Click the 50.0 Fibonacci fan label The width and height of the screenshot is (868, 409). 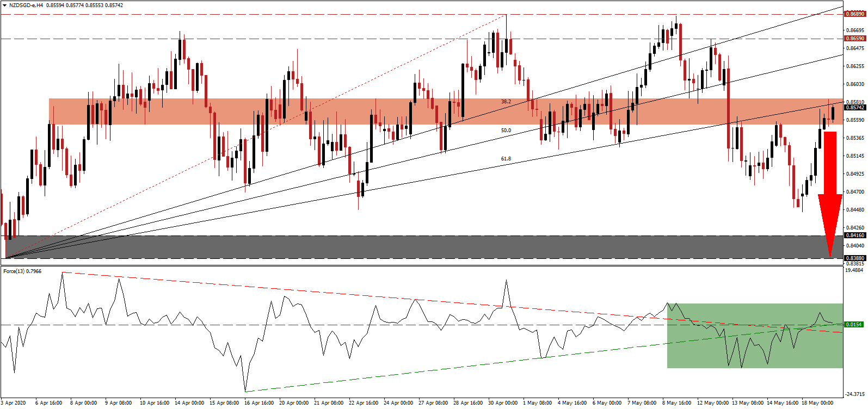506,131
